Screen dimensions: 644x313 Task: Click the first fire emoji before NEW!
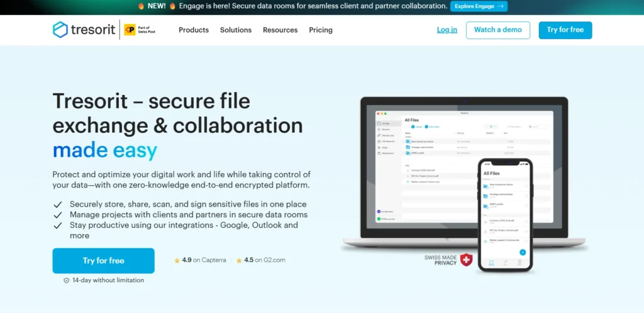(141, 6)
